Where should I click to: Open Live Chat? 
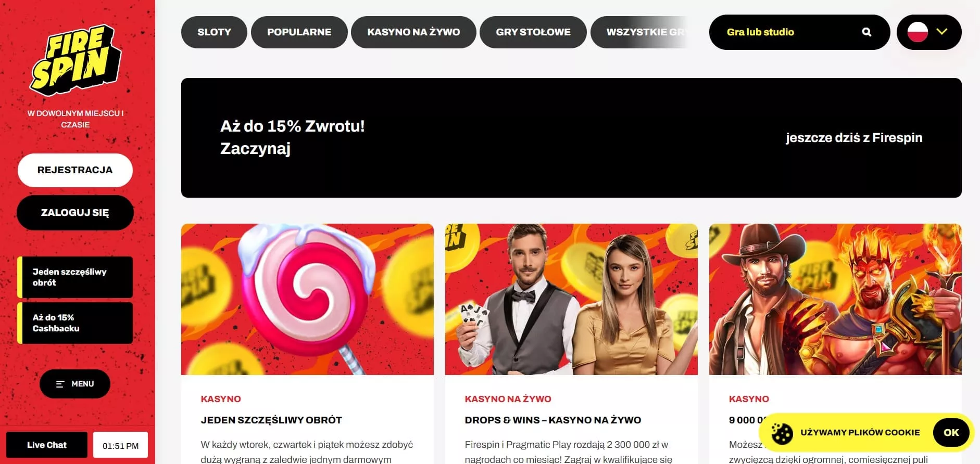(47, 445)
